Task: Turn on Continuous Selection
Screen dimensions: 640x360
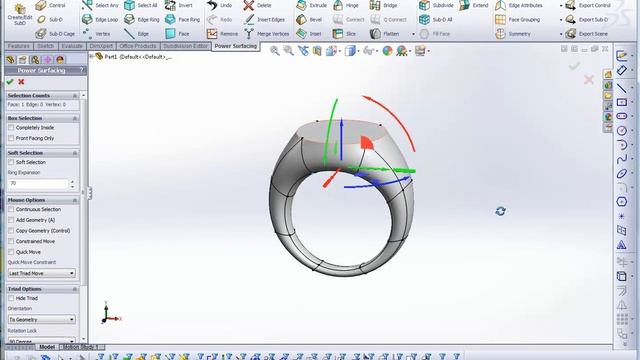Action: (11, 209)
